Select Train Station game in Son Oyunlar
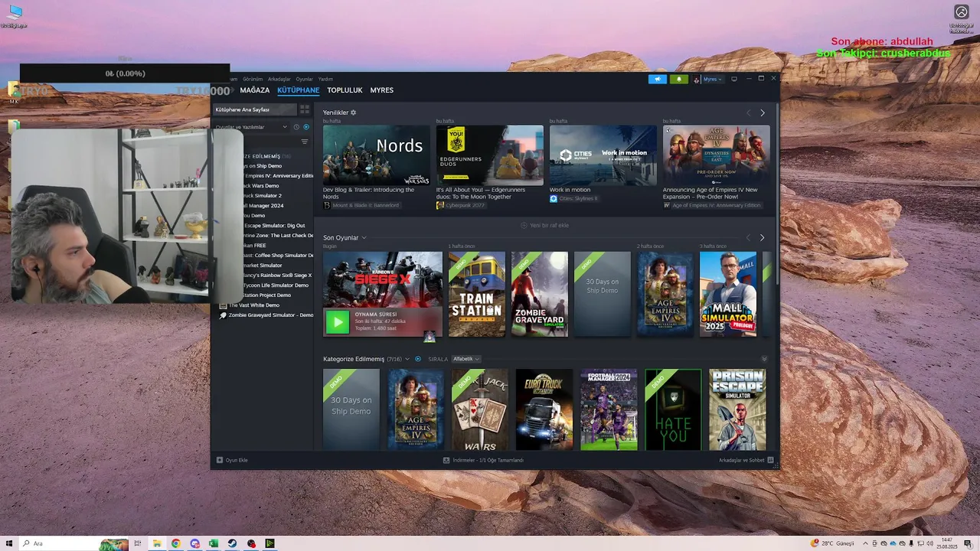This screenshot has height=551, width=980. [477, 294]
